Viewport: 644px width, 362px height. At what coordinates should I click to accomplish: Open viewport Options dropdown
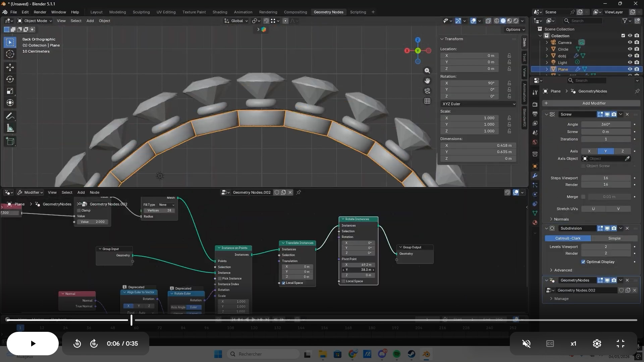[515, 29]
